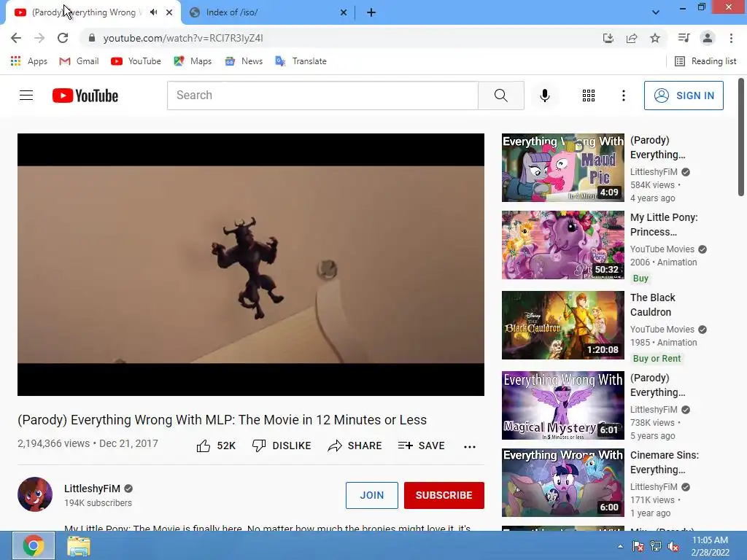Open the Reading list panel
Viewport: 747px width, 560px height.
coord(705,61)
